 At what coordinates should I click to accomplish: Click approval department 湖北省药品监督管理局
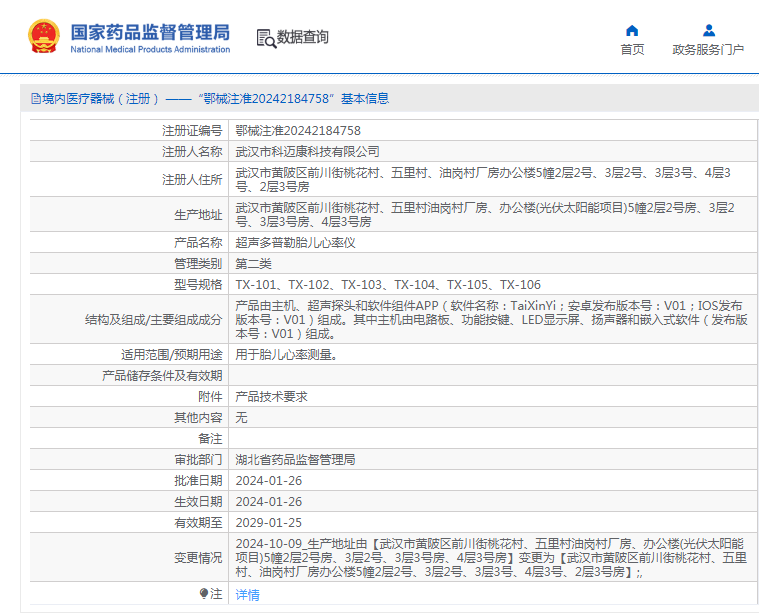tap(295, 460)
